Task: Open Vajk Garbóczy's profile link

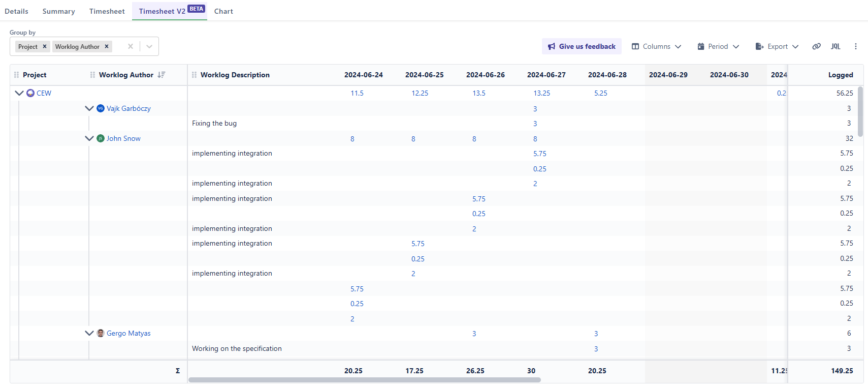Action: (128, 108)
